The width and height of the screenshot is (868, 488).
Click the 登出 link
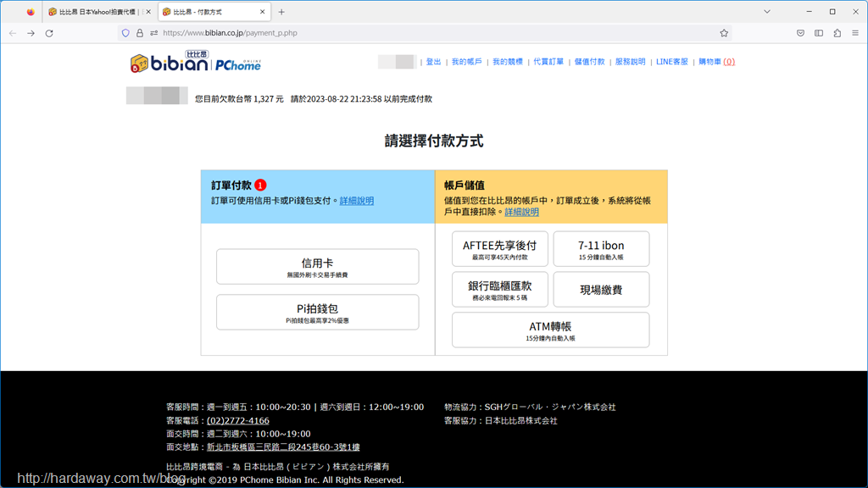[x=433, y=62]
